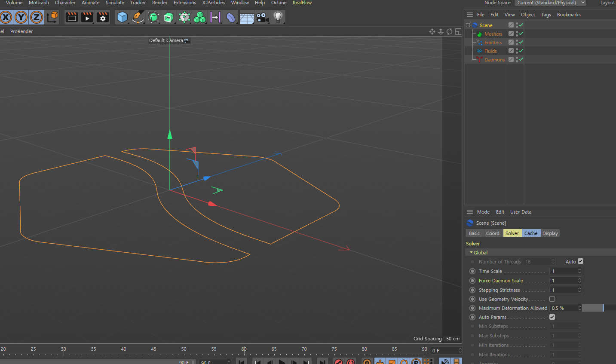616x364 pixels.
Task: Add a Light object
Action: [x=278, y=17]
